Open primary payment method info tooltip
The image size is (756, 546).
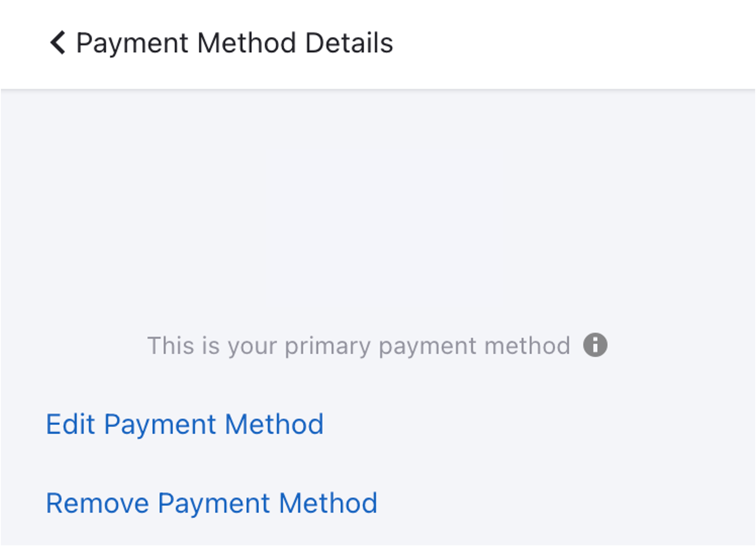(595, 345)
